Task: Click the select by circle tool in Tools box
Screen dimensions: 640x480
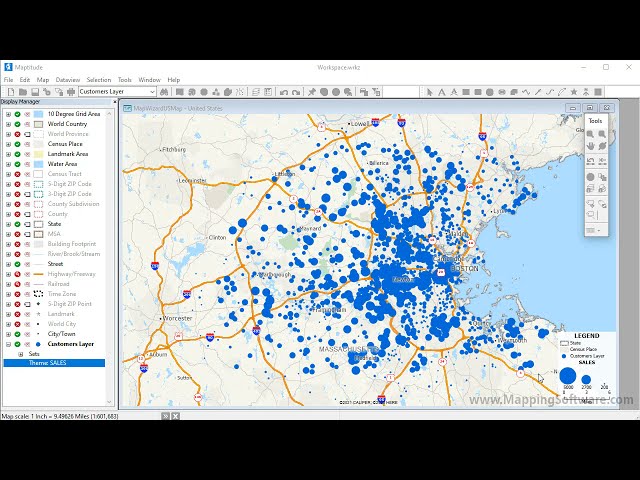Action: tap(590, 177)
